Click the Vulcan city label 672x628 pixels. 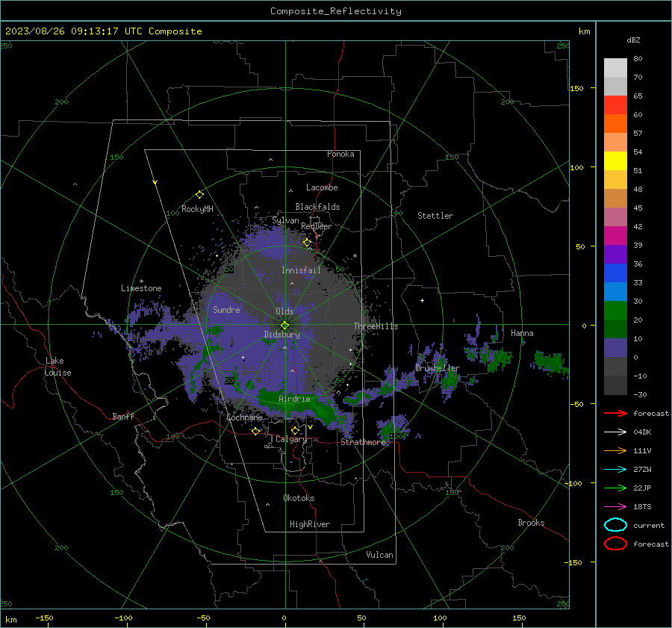pyautogui.click(x=379, y=555)
